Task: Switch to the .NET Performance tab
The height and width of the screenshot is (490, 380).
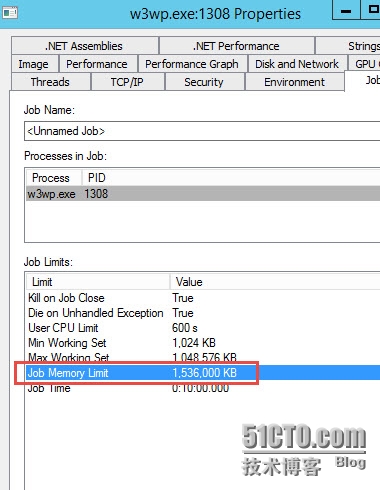Action: (x=236, y=46)
